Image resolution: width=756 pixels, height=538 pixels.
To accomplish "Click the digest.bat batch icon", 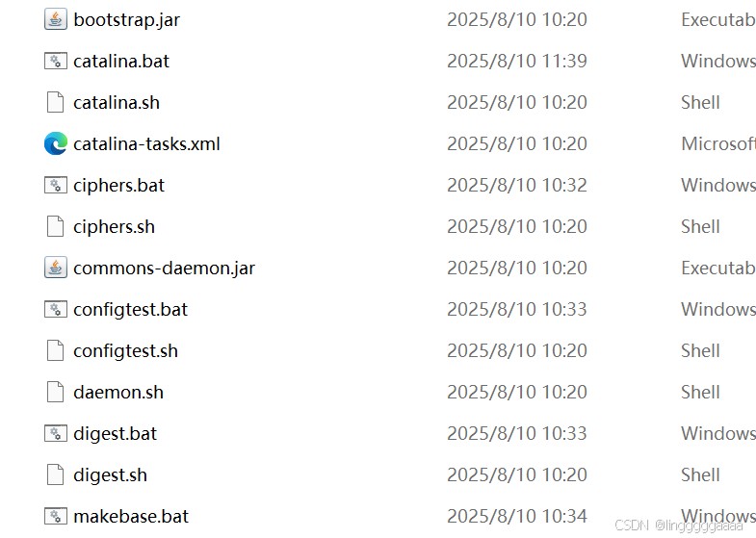I will tap(56, 433).
